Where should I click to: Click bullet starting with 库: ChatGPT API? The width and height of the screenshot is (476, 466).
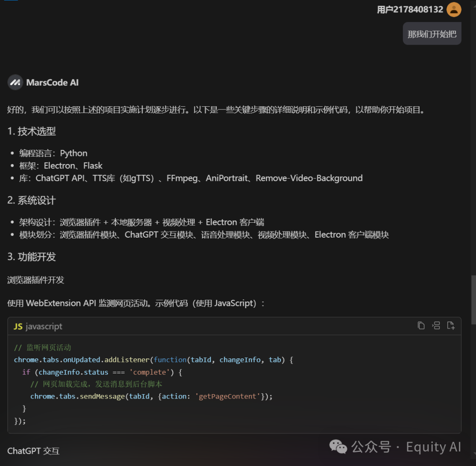tap(191, 178)
